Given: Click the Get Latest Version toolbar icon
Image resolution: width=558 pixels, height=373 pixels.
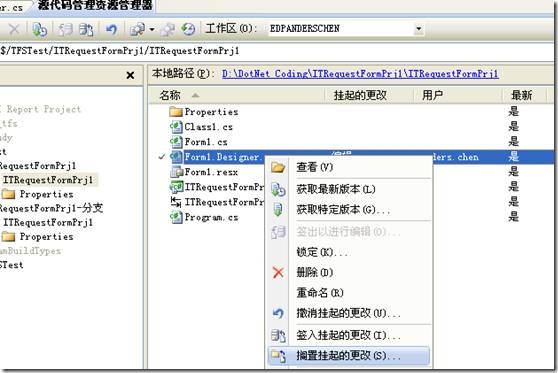Looking at the screenshot, I should [40, 29].
